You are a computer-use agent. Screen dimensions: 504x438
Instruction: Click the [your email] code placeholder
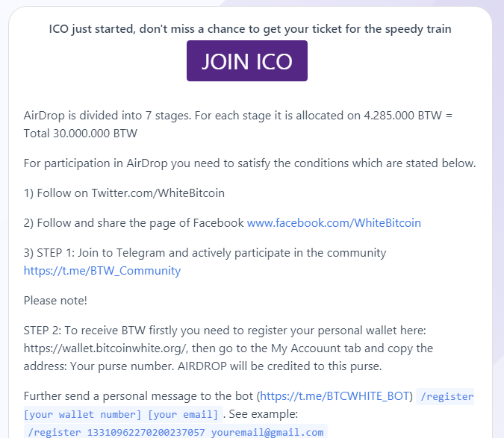[183, 415]
